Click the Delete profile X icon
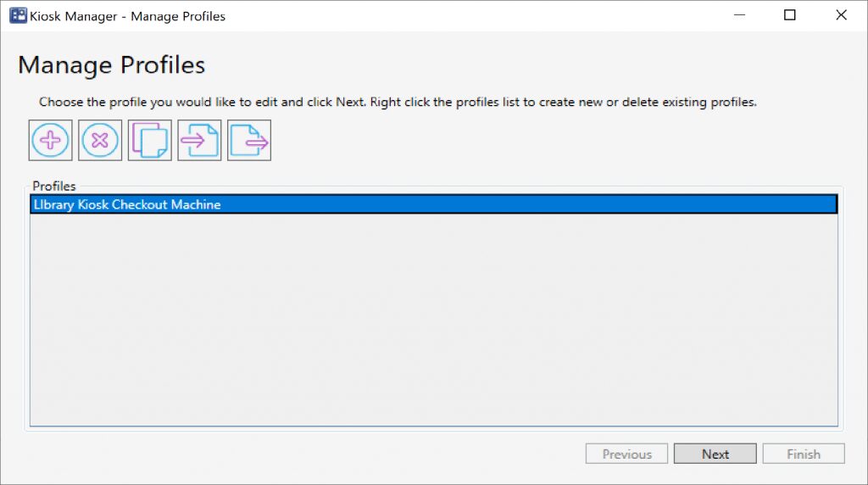The width and height of the screenshot is (868, 485). click(100, 140)
